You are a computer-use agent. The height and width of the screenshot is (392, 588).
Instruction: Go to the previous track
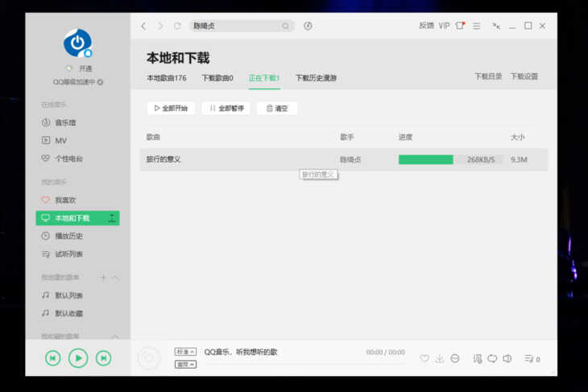53,358
